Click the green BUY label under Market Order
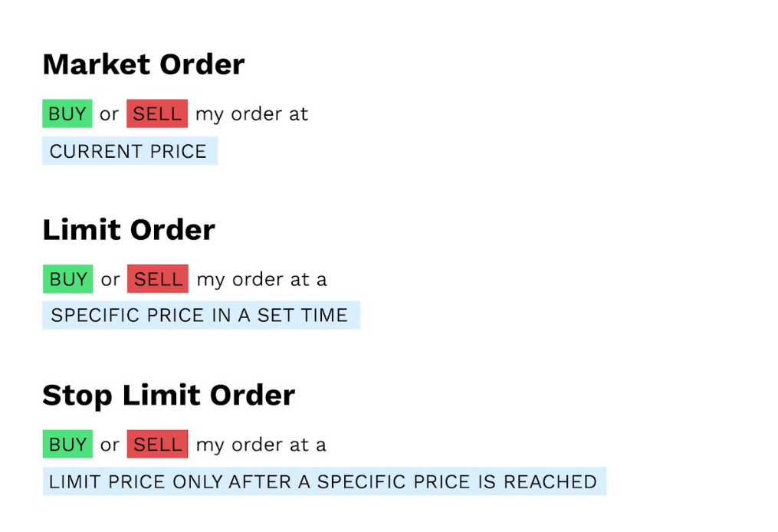This screenshot has height=532, width=778. click(67, 113)
